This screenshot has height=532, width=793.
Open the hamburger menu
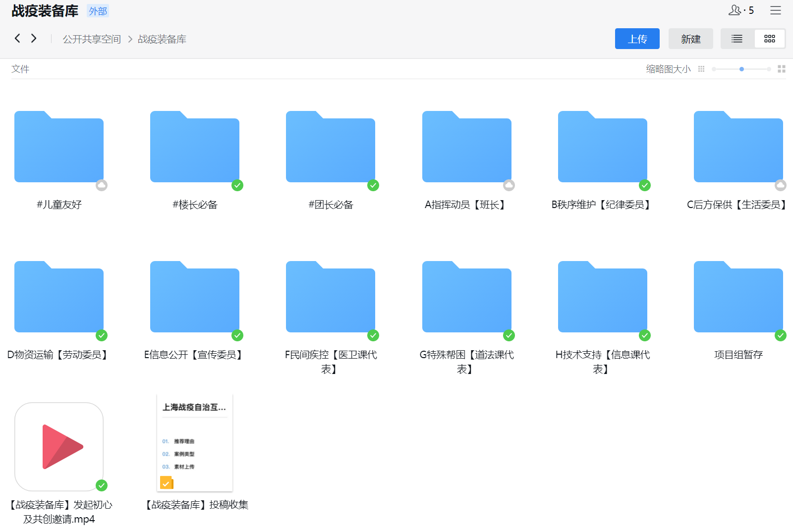point(776,10)
